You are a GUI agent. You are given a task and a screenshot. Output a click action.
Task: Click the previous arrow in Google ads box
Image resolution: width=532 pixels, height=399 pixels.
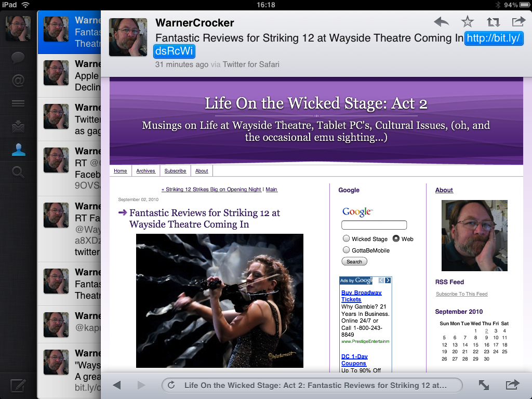pyautogui.click(x=381, y=280)
